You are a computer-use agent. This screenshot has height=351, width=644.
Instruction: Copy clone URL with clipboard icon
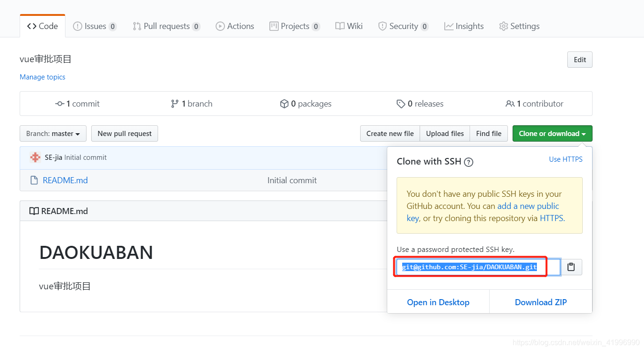(x=571, y=267)
